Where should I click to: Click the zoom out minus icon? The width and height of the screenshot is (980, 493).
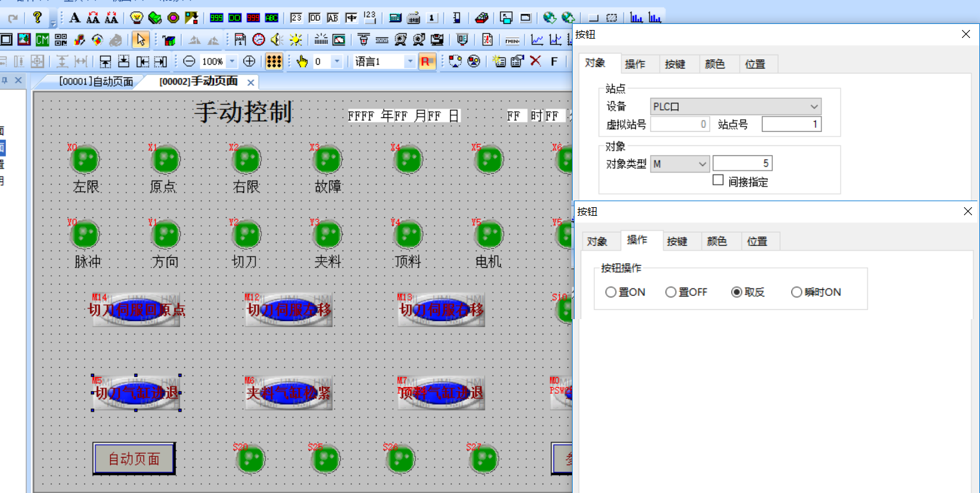coord(189,61)
